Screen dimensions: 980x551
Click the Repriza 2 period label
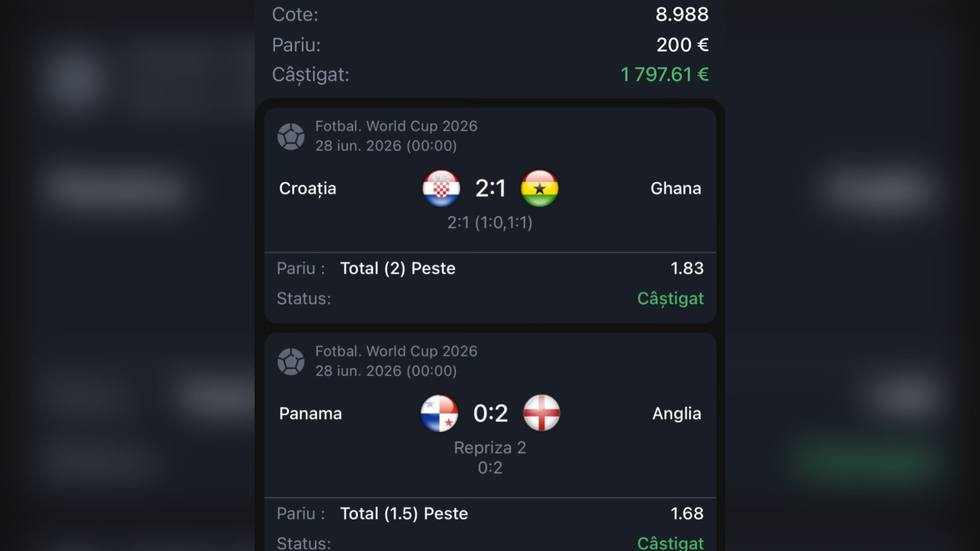[x=490, y=448]
